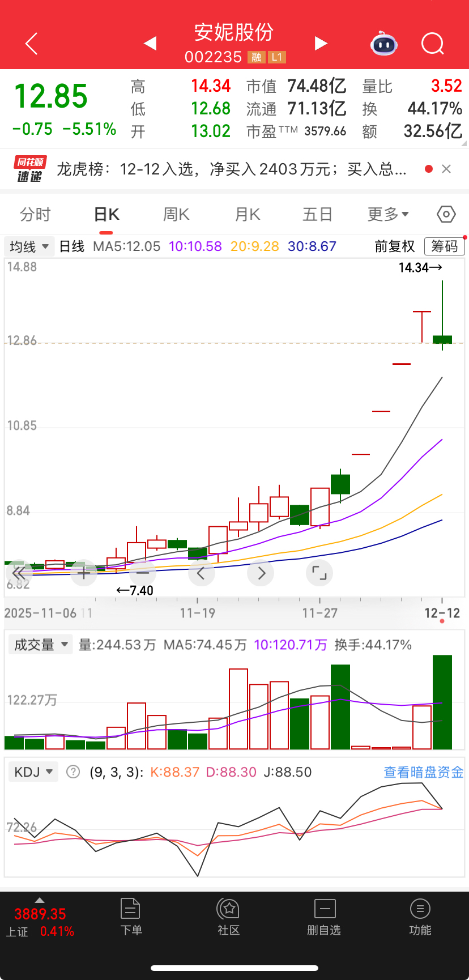Shift chart left one candle
This screenshot has width=469, height=980.
(x=201, y=573)
